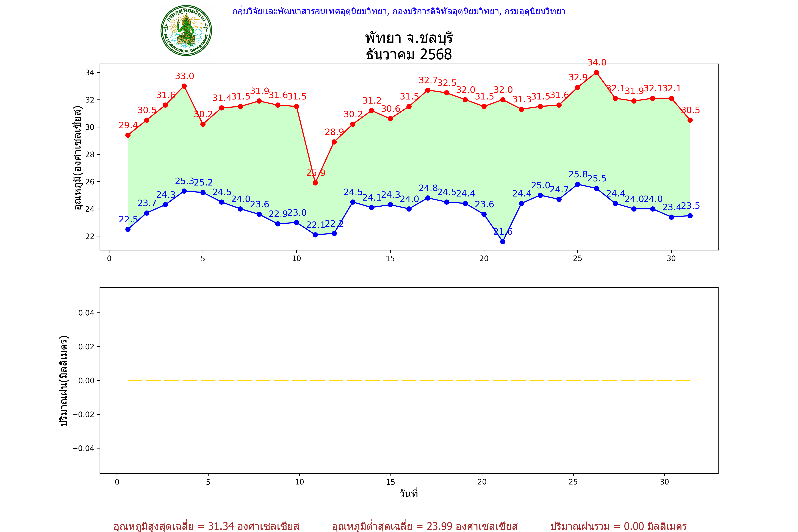The width and height of the screenshot is (798, 532).
Task: Click the last red point labeled 30.5
Action: [x=690, y=120]
